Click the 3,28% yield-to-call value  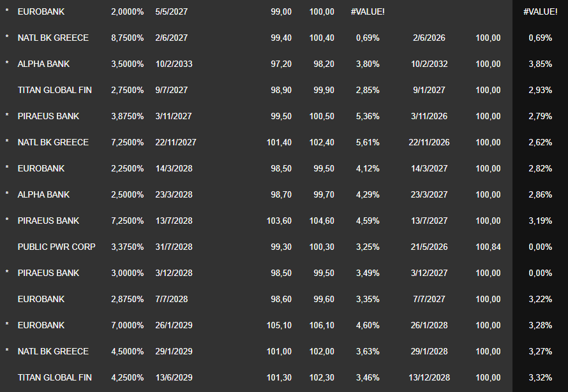(540, 325)
